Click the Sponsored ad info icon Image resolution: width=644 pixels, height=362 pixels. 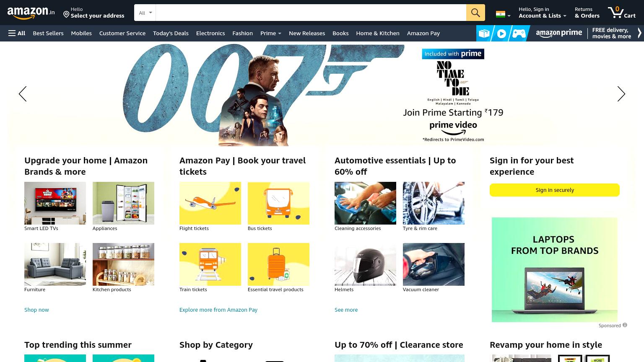(625, 325)
